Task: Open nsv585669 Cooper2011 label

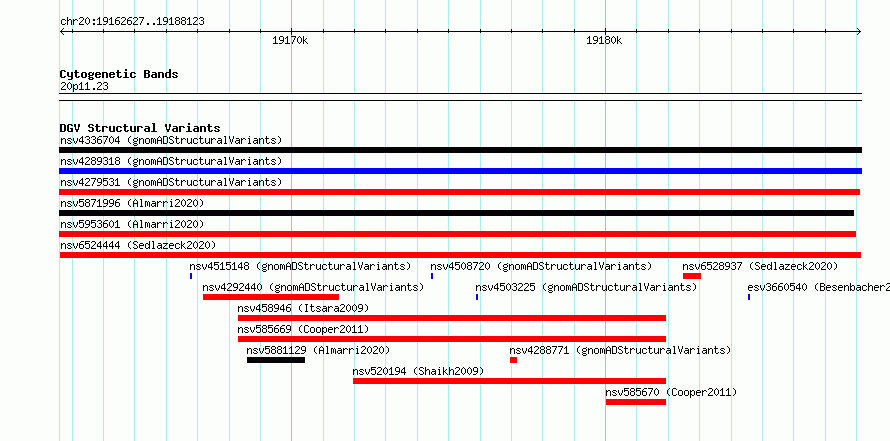Action: [x=304, y=329]
